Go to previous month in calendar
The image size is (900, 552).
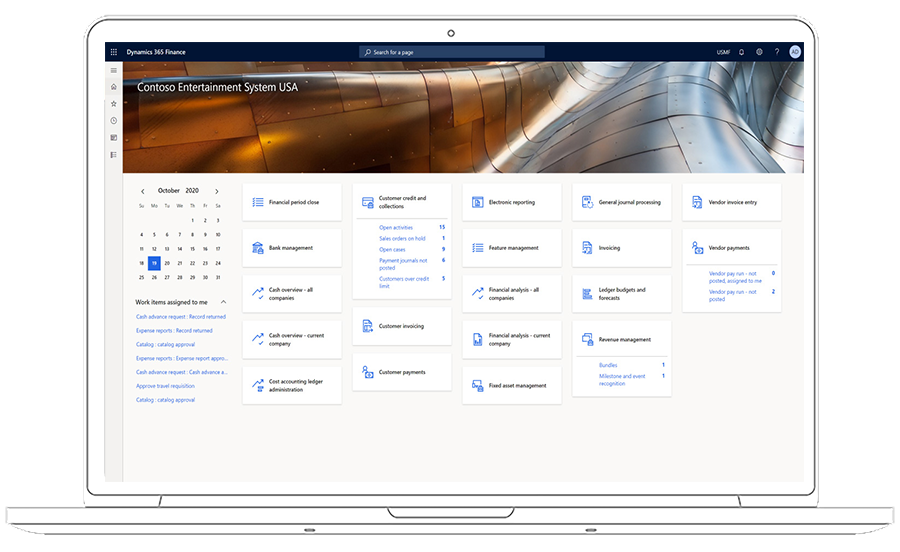coord(143,192)
